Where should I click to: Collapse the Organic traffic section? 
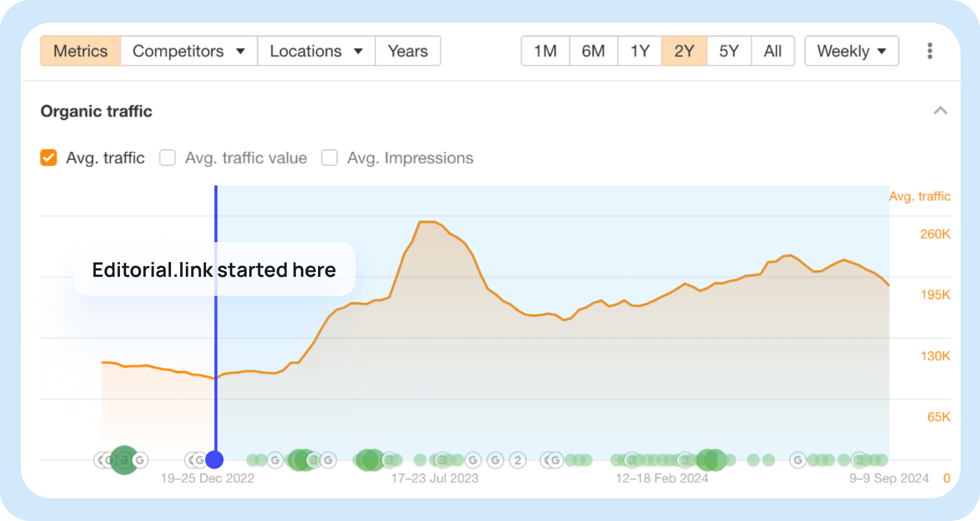(940, 111)
